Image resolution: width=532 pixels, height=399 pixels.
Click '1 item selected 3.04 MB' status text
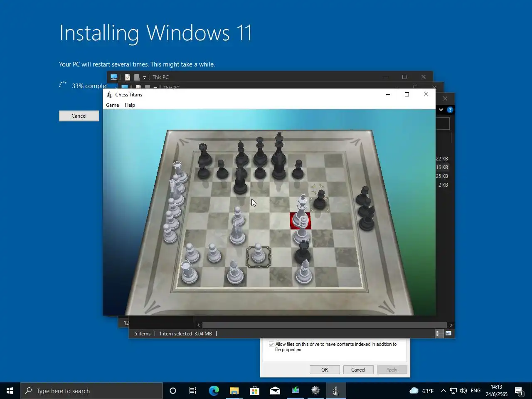click(186, 334)
